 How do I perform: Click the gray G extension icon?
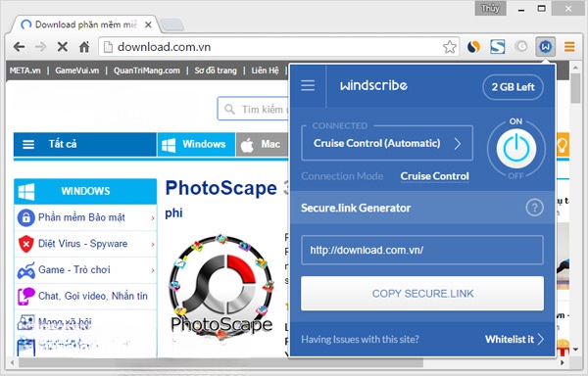[x=521, y=46]
